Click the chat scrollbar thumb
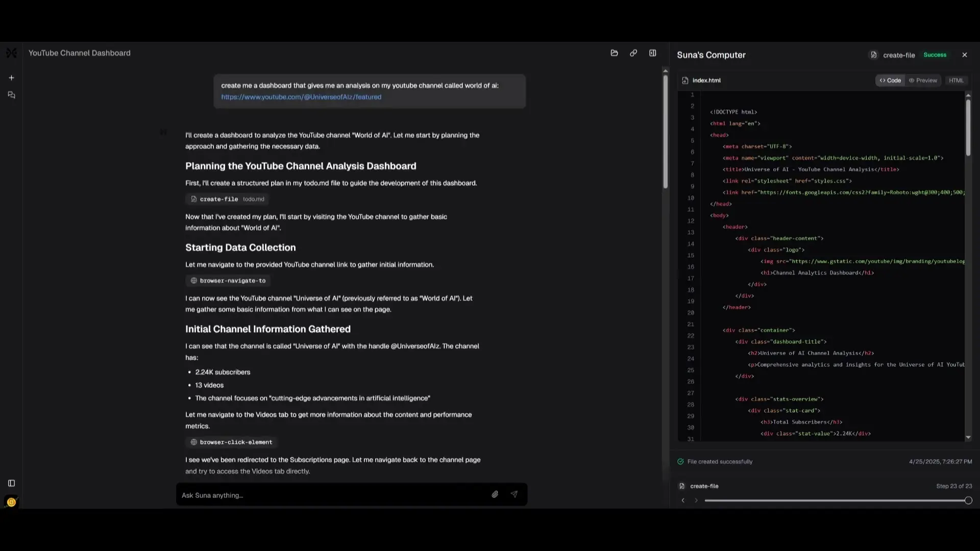Image resolution: width=980 pixels, height=551 pixels. pos(665,132)
